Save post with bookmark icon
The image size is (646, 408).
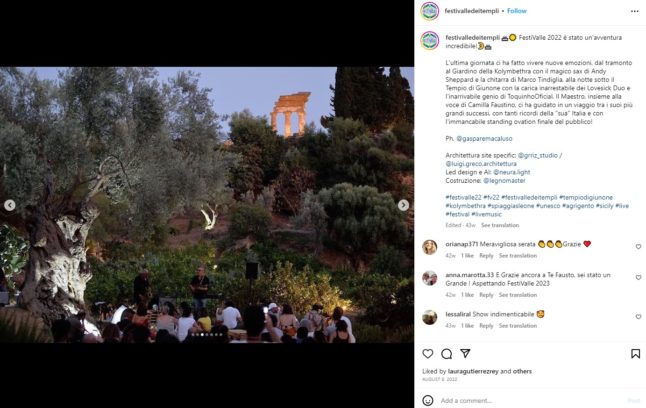(x=636, y=354)
